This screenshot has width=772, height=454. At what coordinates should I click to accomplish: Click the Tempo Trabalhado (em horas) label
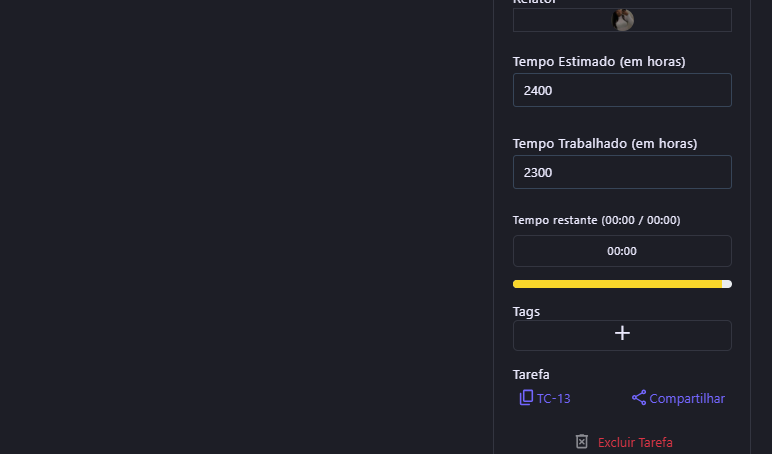pyautogui.click(x=605, y=144)
